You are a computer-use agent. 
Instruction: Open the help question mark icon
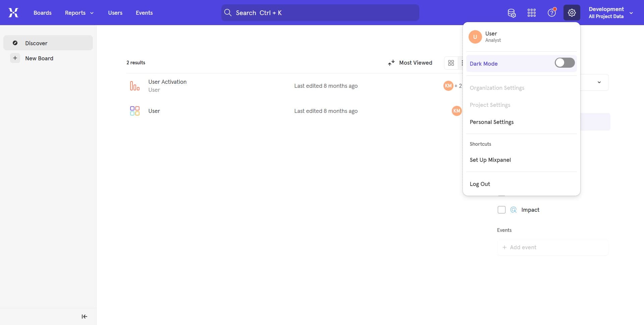click(552, 13)
